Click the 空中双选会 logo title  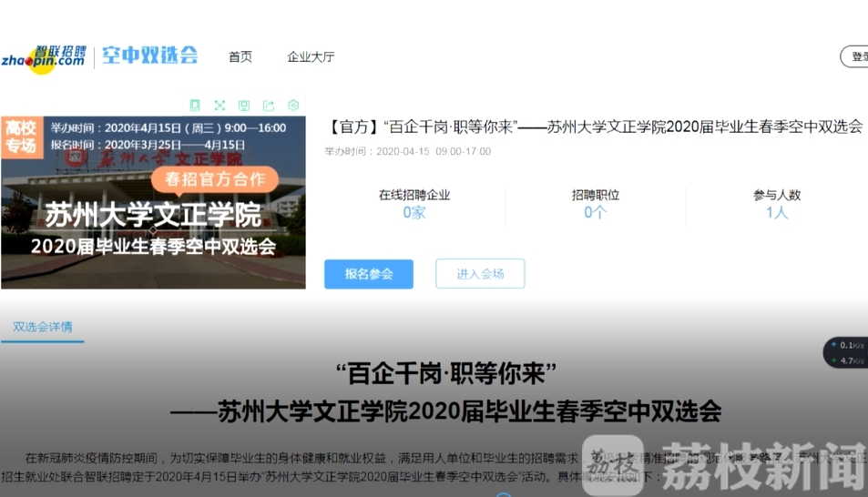pos(150,56)
